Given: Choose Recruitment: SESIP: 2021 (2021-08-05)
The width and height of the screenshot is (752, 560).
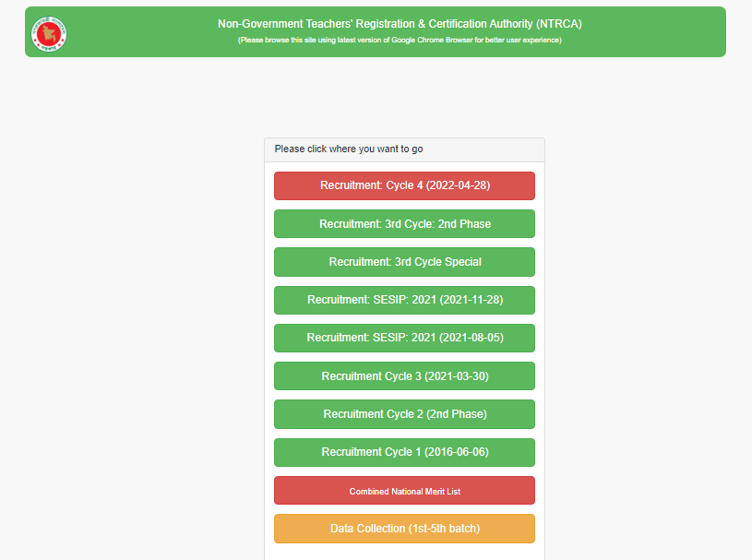Looking at the screenshot, I should click(404, 338).
